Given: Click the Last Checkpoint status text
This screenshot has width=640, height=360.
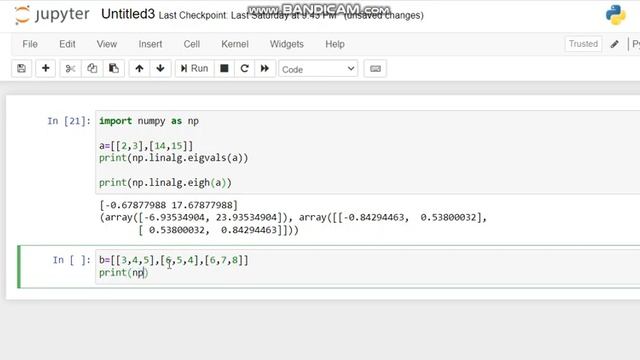Looking at the screenshot, I should pos(291,16).
